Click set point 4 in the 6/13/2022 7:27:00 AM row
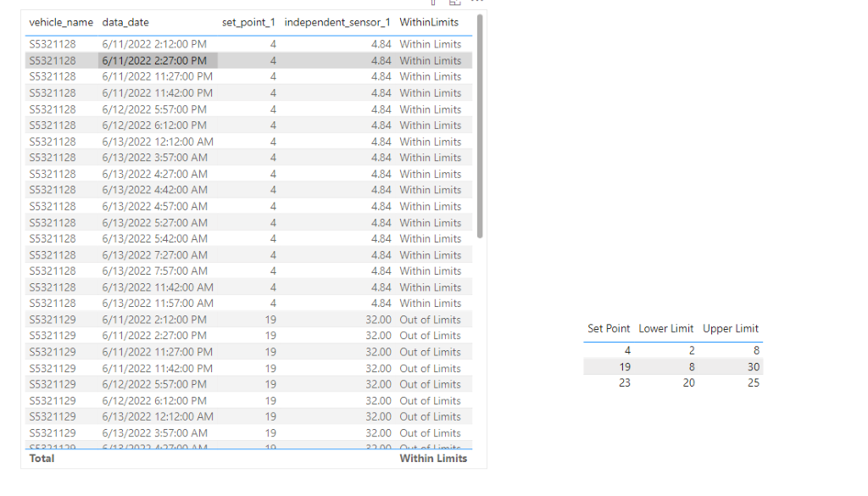 pyautogui.click(x=273, y=255)
